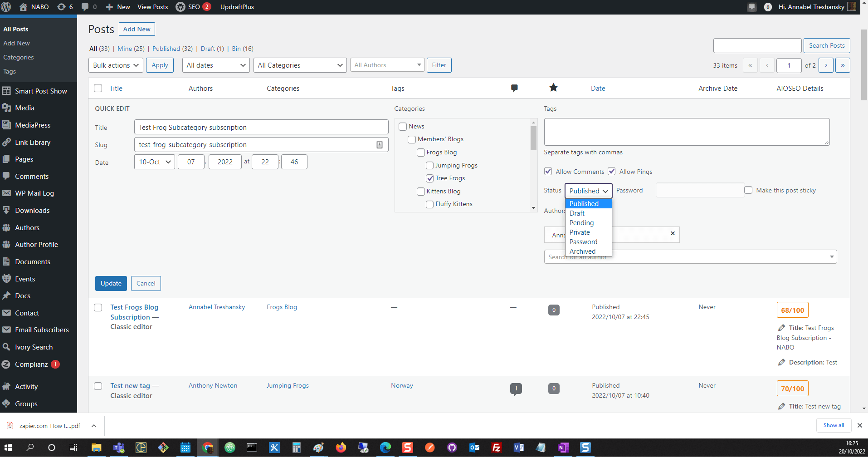The height and width of the screenshot is (458, 868).
Task: Open the updates icon showing 6
Action: tap(61, 7)
